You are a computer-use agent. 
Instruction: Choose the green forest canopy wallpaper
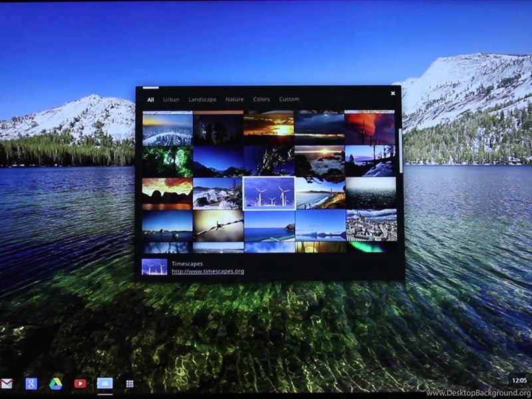click(x=168, y=161)
